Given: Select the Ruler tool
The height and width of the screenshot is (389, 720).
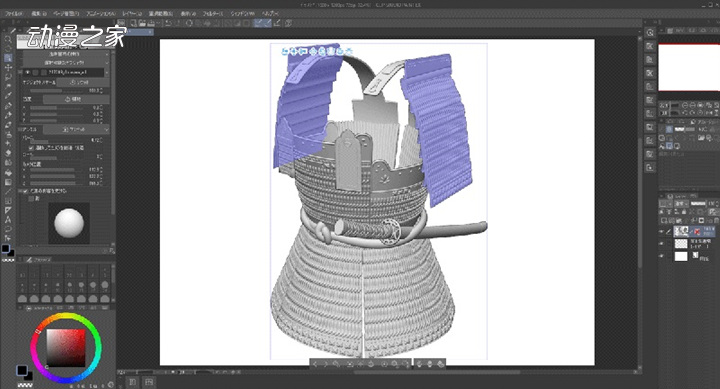Looking at the screenshot, I should (8, 210).
